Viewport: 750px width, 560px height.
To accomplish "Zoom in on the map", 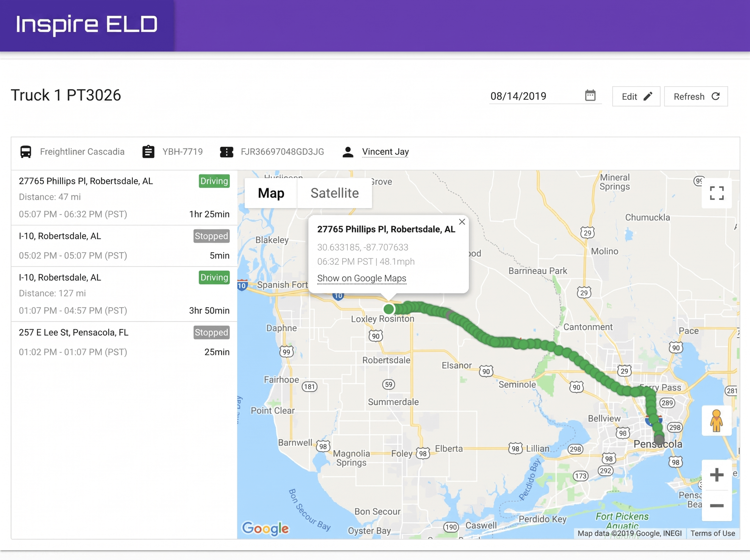I will click(x=716, y=475).
